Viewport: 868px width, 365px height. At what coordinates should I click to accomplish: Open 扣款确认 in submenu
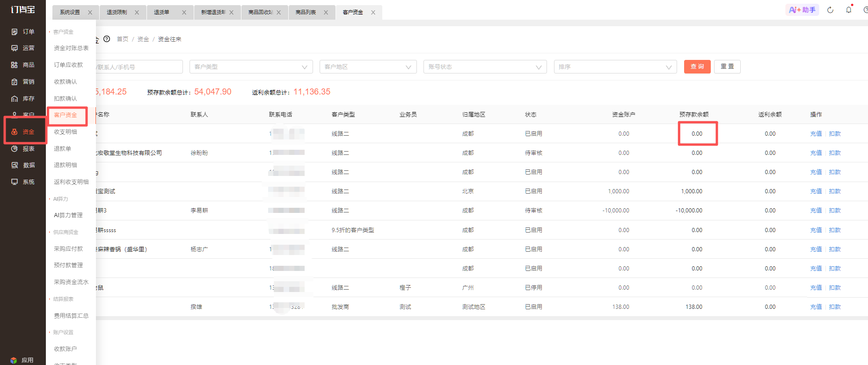point(66,99)
